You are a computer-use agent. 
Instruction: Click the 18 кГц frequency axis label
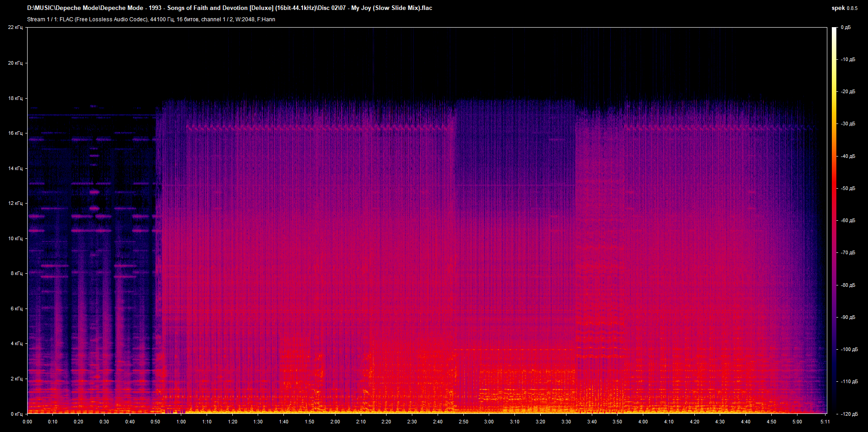coord(15,98)
